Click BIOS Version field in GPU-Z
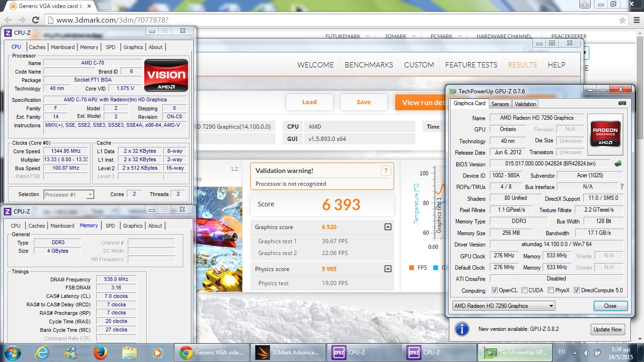644x362 pixels. click(x=550, y=164)
